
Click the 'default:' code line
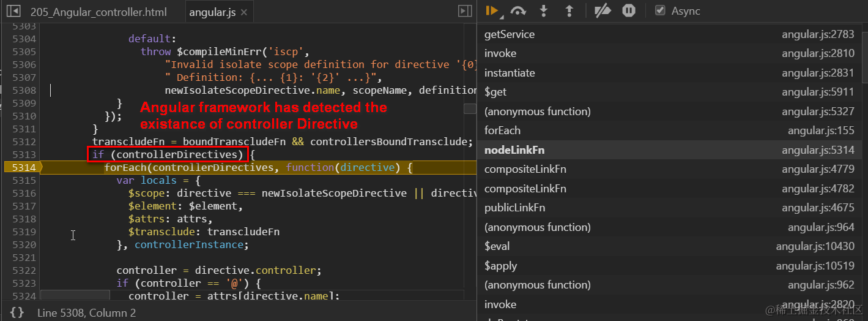click(152, 39)
